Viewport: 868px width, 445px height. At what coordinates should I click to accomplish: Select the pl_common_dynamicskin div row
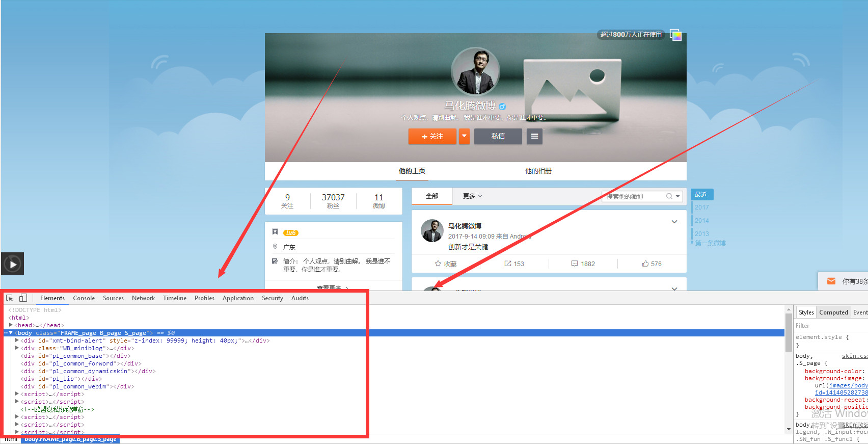[88, 371]
